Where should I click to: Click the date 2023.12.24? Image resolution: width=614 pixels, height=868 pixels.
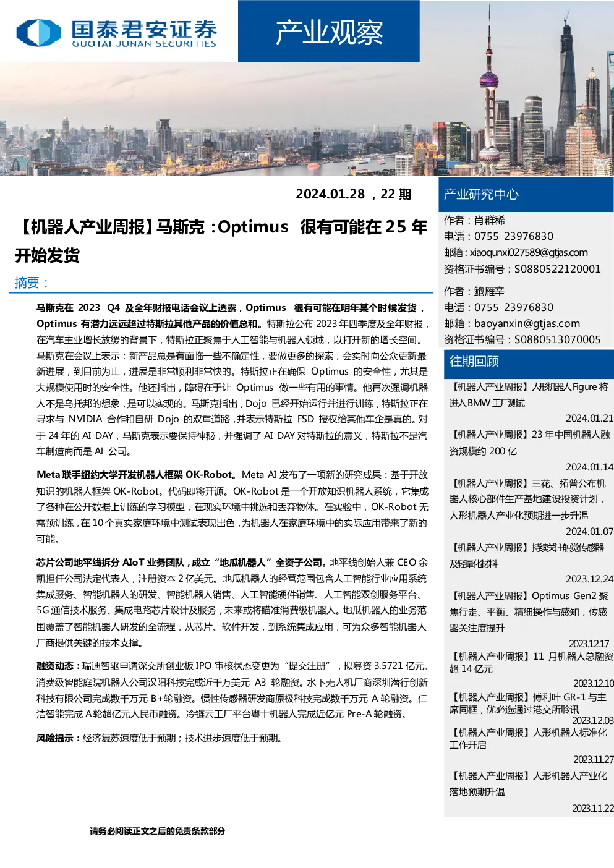(x=589, y=579)
